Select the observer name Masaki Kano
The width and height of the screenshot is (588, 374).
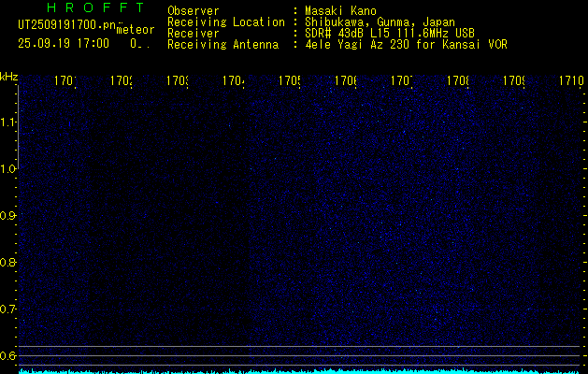[x=340, y=11]
